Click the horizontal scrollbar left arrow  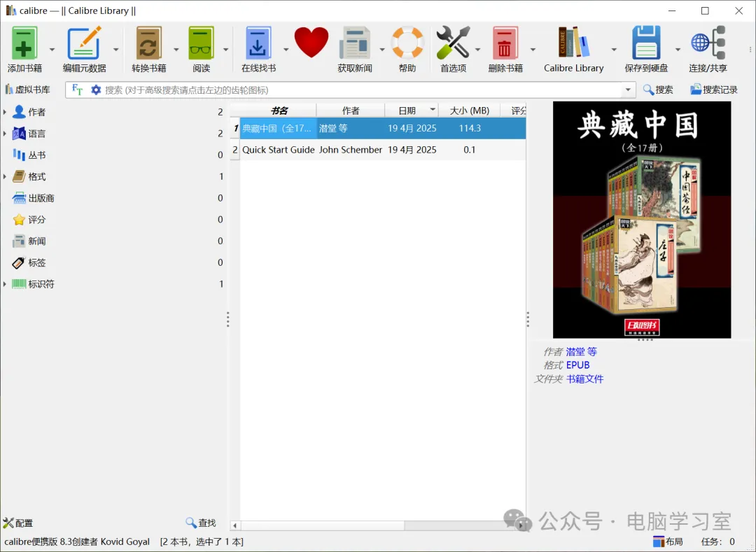(234, 525)
